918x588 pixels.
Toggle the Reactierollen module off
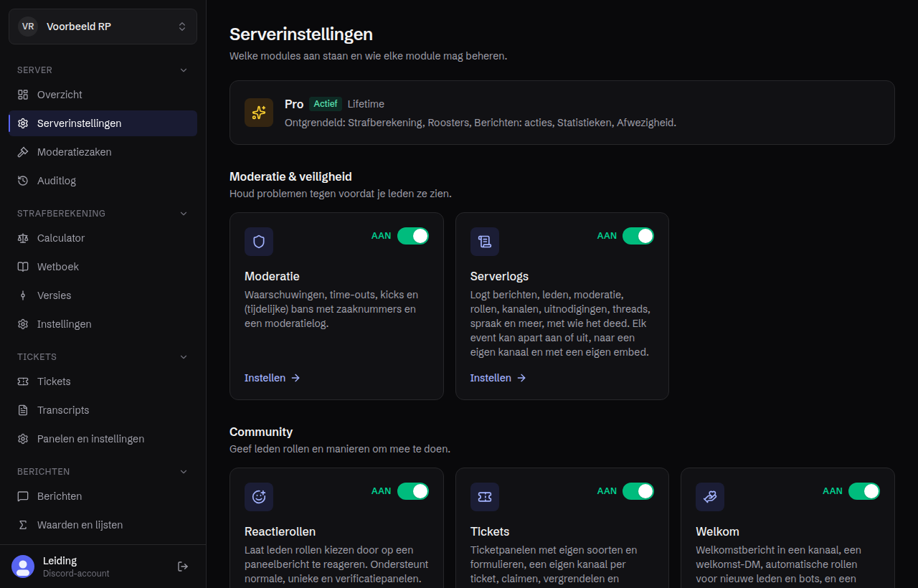(x=413, y=491)
